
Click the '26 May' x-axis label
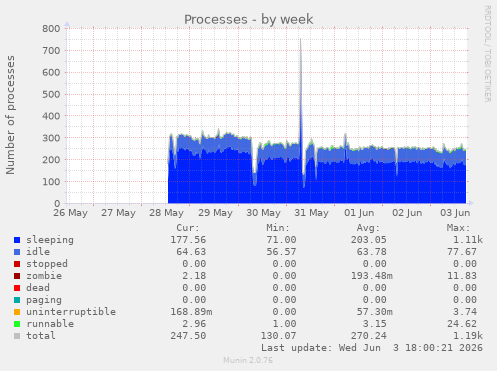coord(70,213)
